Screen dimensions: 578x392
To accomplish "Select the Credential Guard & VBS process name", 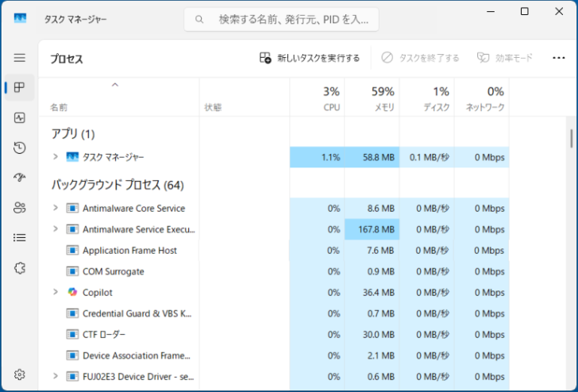I will [137, 313].
